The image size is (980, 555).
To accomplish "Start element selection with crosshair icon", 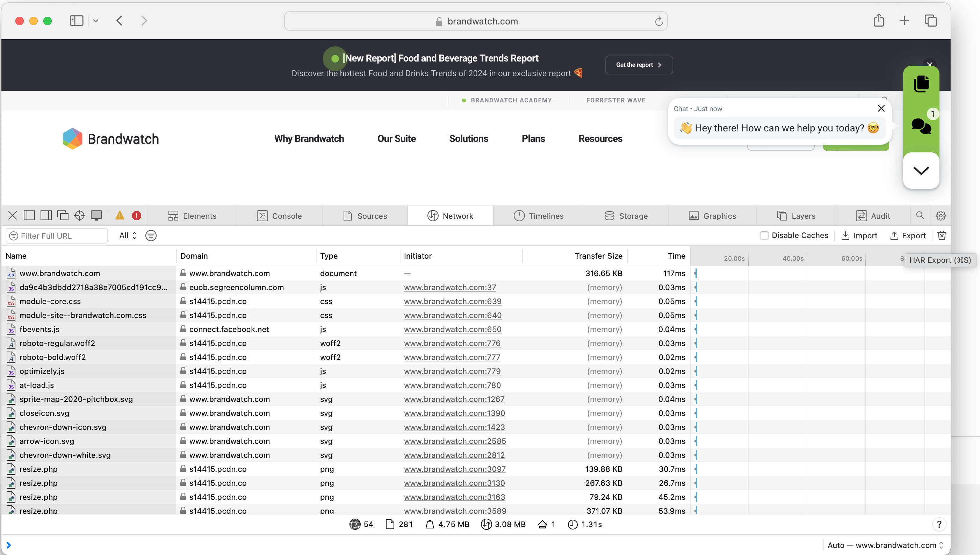I will point(80,216).
